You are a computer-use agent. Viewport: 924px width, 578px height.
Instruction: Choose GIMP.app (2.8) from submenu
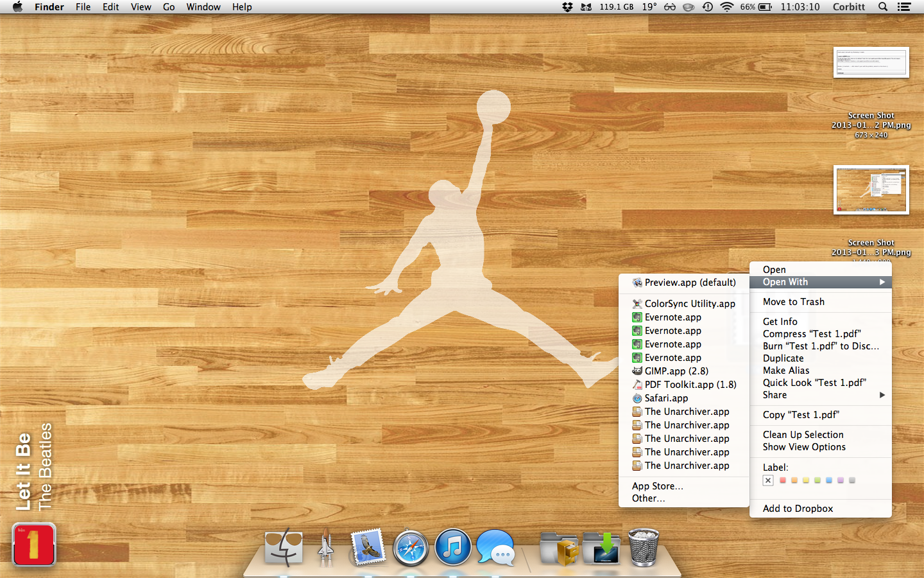click(x=684, y=371)
